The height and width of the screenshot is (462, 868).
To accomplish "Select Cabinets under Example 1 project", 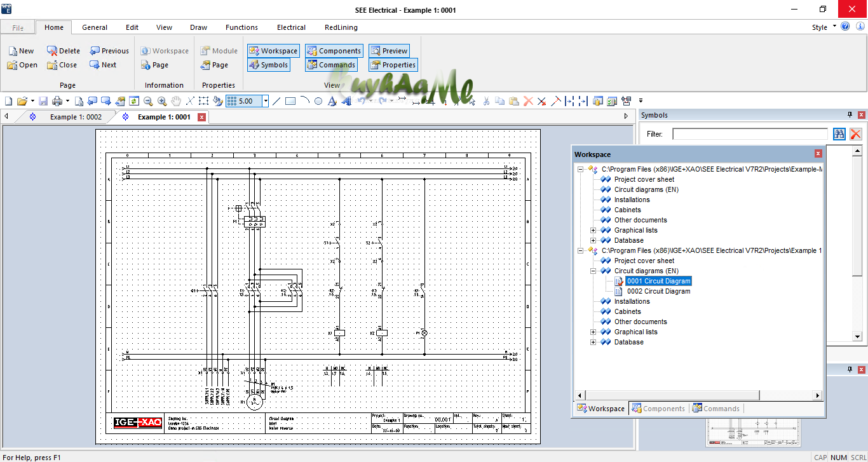I will click(627, 311).
